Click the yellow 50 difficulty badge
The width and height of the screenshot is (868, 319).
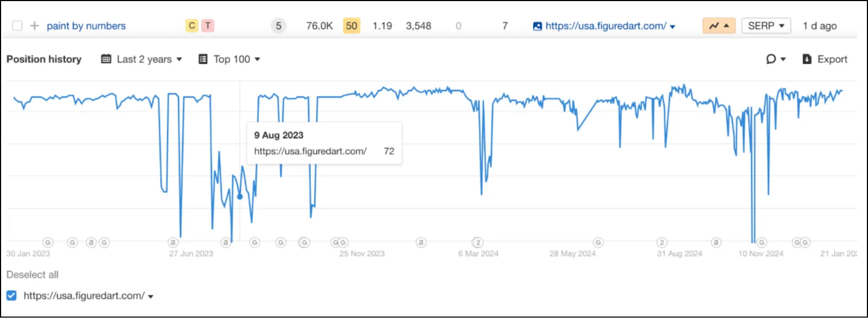(352, 25)
